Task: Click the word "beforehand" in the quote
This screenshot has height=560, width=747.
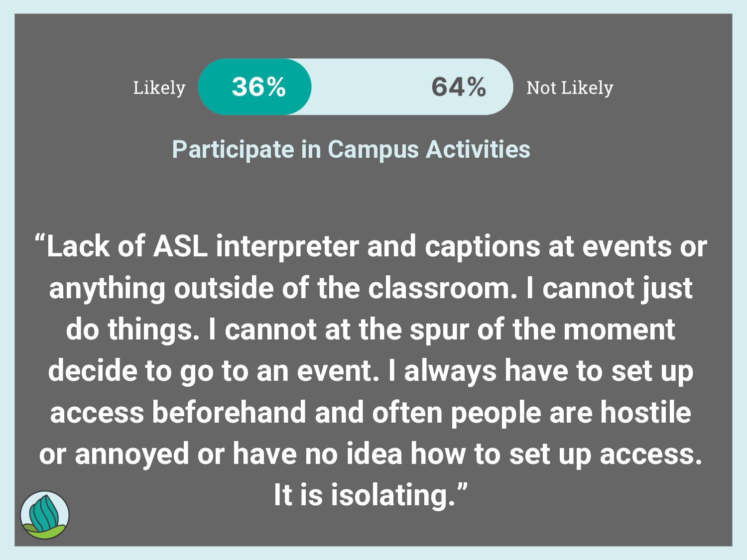Action: 229,413
